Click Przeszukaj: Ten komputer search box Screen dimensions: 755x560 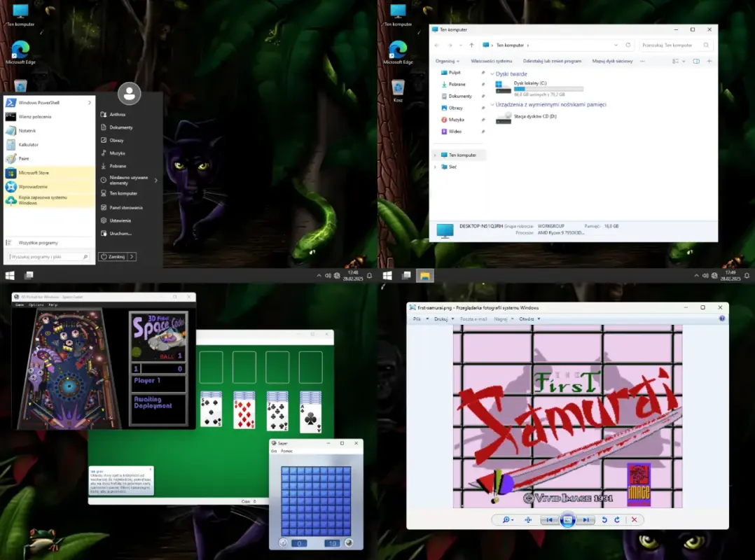coord(675,45)
